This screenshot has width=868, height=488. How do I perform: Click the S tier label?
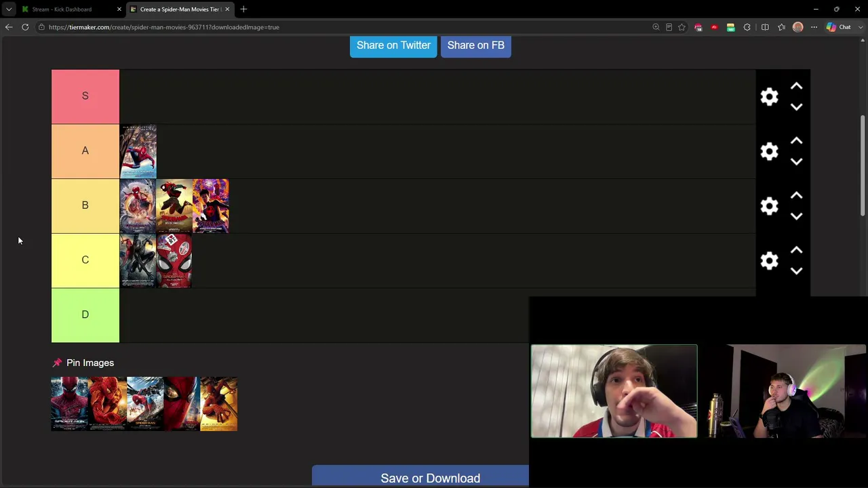(x=85, y=96)
